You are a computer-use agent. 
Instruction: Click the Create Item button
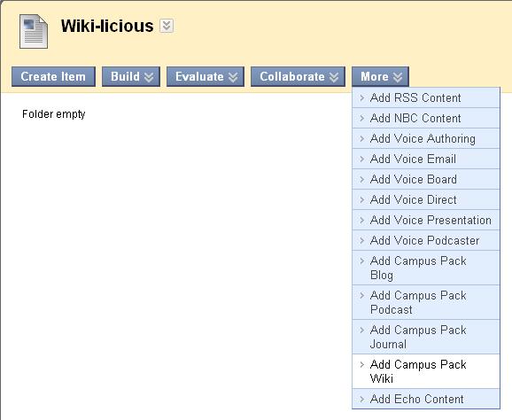click(x=53, y=77)
